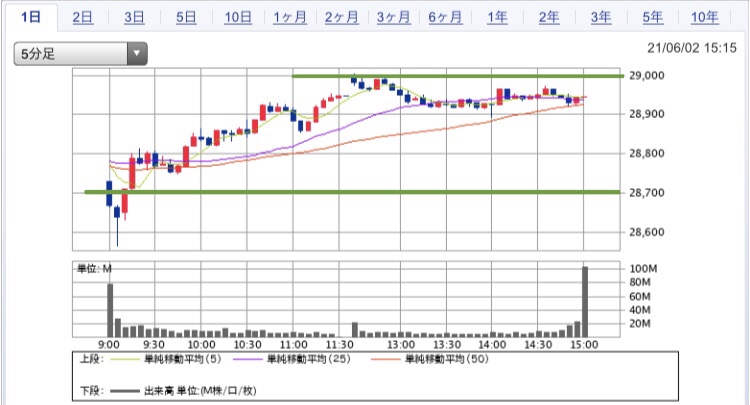This screenshot has height=405, width=750.
Task: Open the 3日 chart range
Action: 134,18
